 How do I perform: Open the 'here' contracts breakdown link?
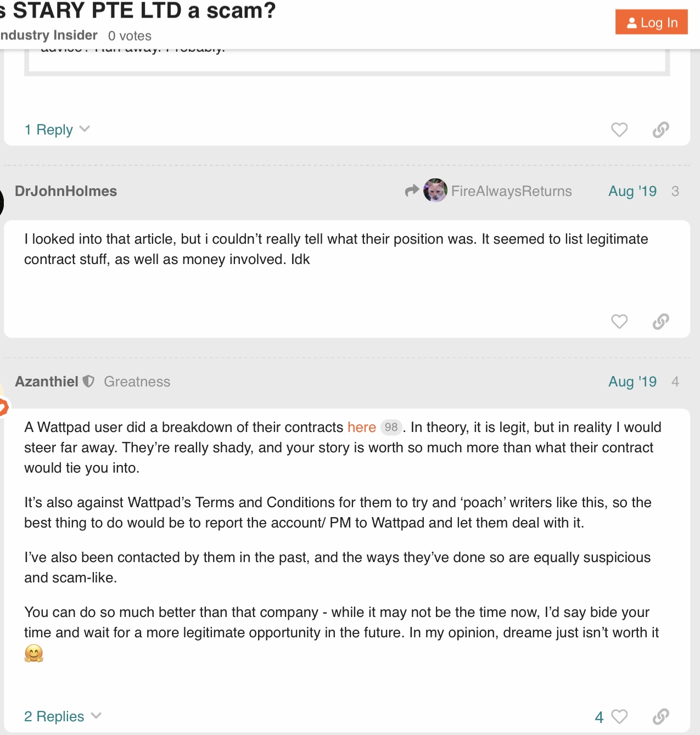pyautogui.click(x=361, y=427)
